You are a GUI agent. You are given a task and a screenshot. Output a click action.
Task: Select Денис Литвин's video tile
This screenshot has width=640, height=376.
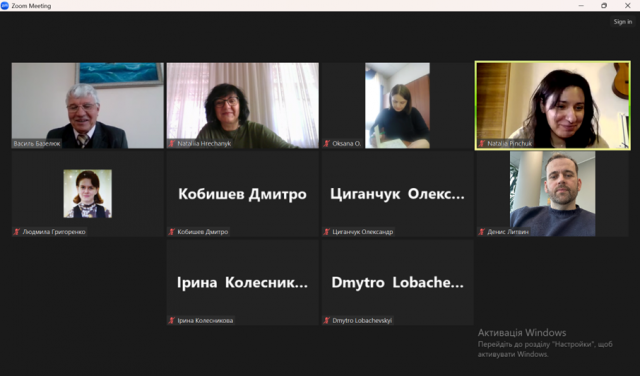point(553,194)
